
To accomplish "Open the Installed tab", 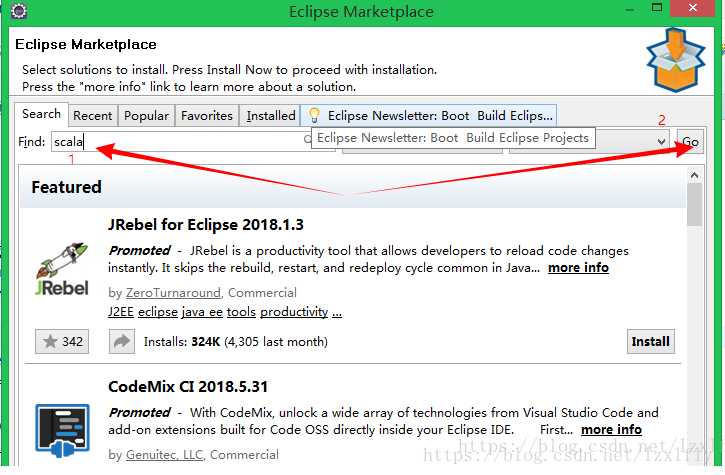I will [270, 116].
